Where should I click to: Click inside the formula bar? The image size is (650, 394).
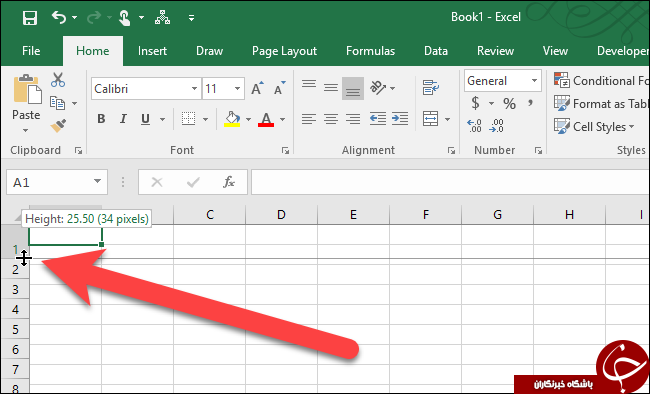(x=450, y=182)
